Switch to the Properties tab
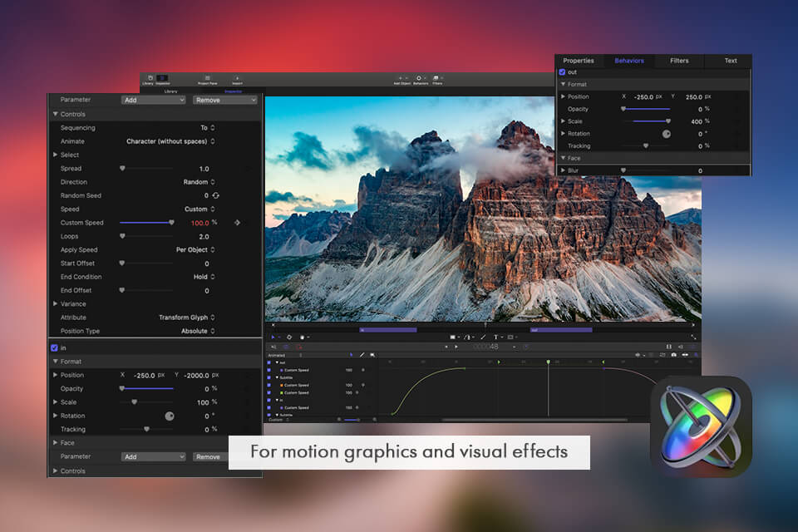798x532 pixels. click(579, 61)
